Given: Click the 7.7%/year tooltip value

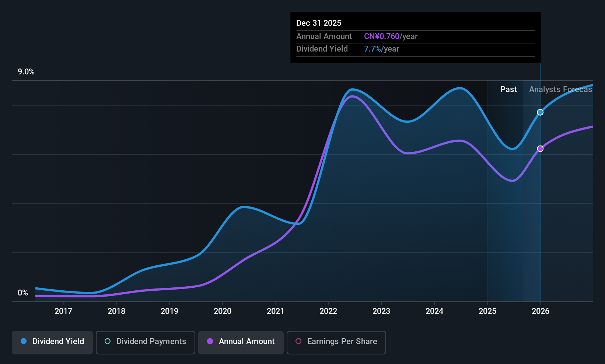Looking at the screenshot, I should tap(382, 49).
